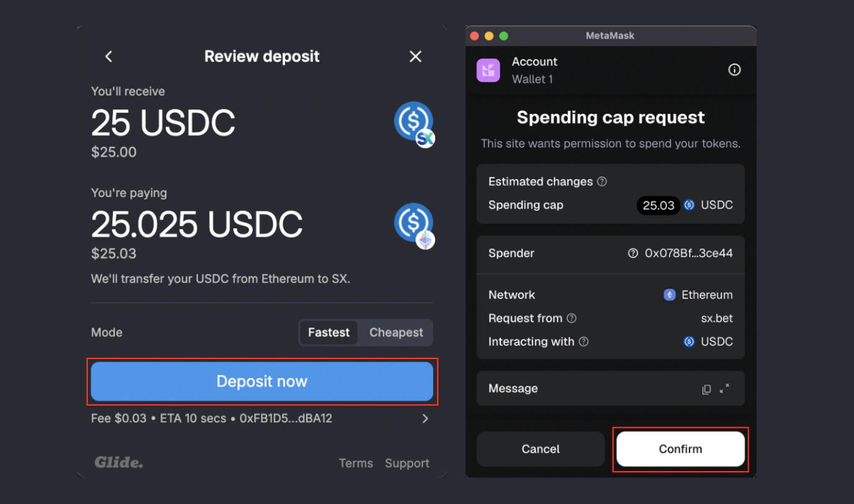Click the USDC on SX token icon
854x504 pixels.
[x=414, y=123]
